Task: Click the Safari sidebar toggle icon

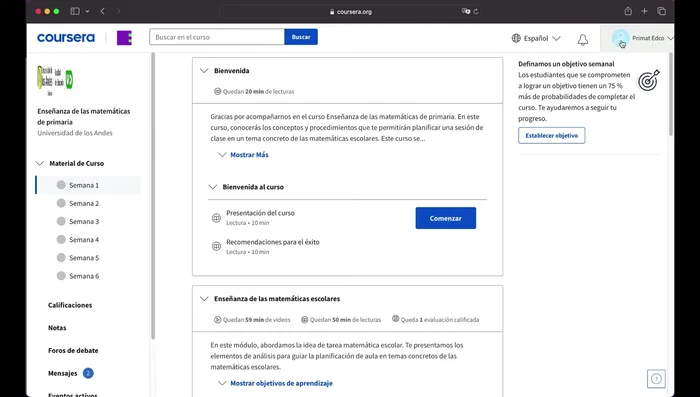Action: coord(75,11)
